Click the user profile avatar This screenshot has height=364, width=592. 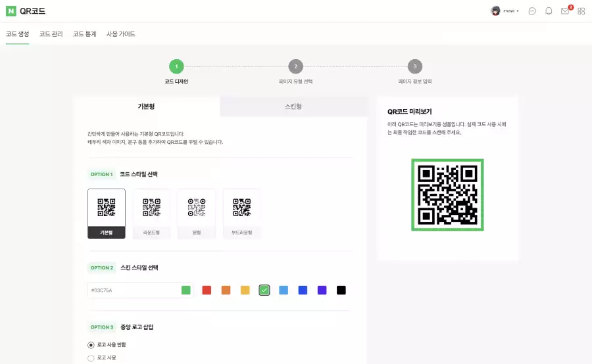[x=495, y=11]
